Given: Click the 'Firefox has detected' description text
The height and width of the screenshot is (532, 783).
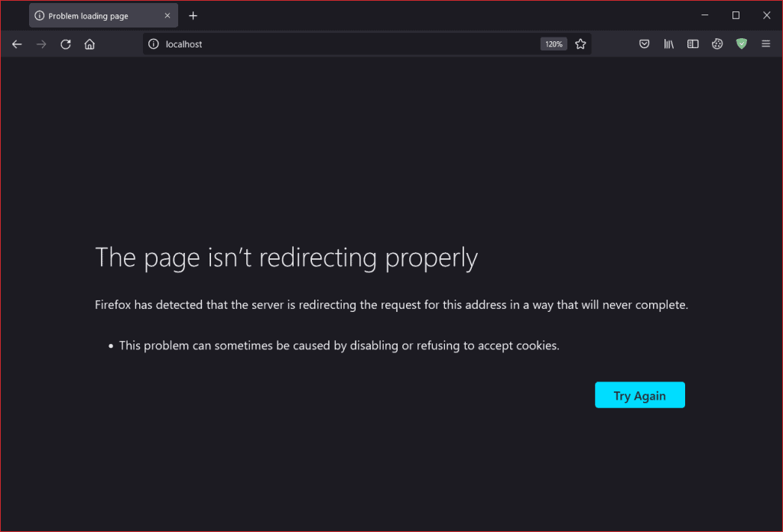Looking at the screenshot, I should (x=391, y=305).
